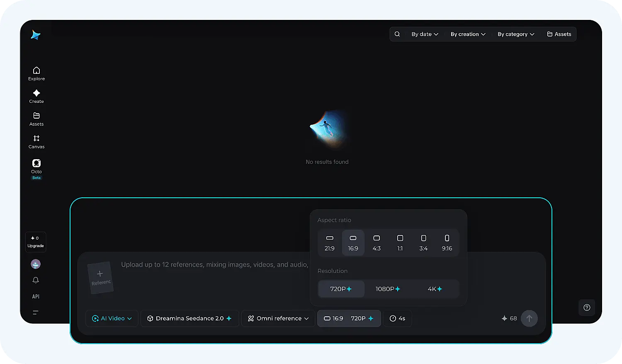
Task: Select 16:9 aspect ratio option
Action: 353,243
